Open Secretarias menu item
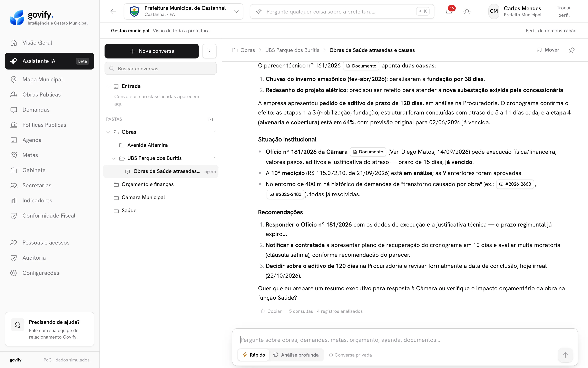 tap(50, 185)
